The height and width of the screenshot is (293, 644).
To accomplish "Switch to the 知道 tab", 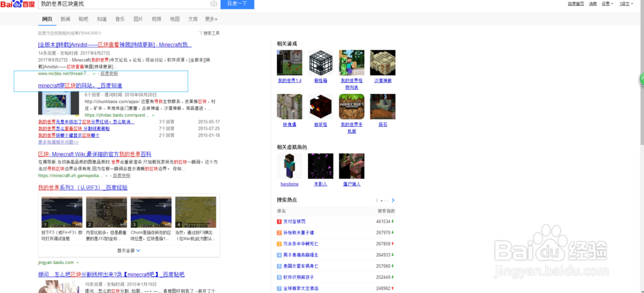I will (x=102, y=19).
